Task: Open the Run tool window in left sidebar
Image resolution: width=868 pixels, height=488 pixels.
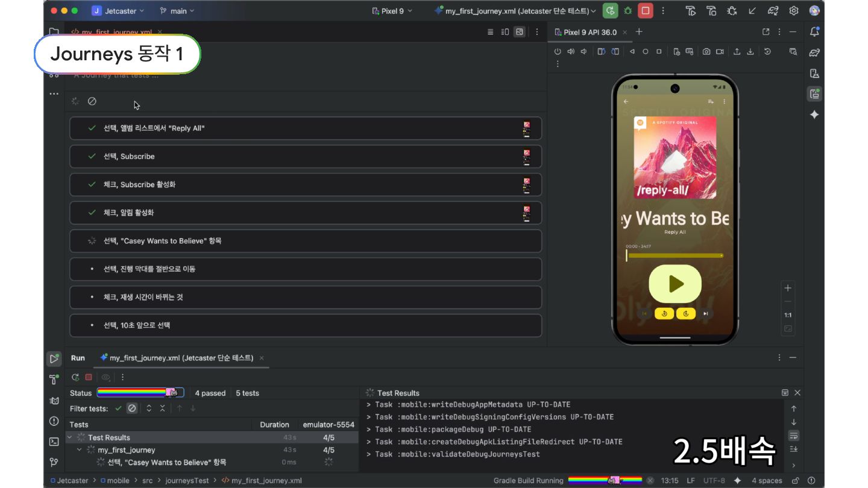Action: (x=54, y=358)
